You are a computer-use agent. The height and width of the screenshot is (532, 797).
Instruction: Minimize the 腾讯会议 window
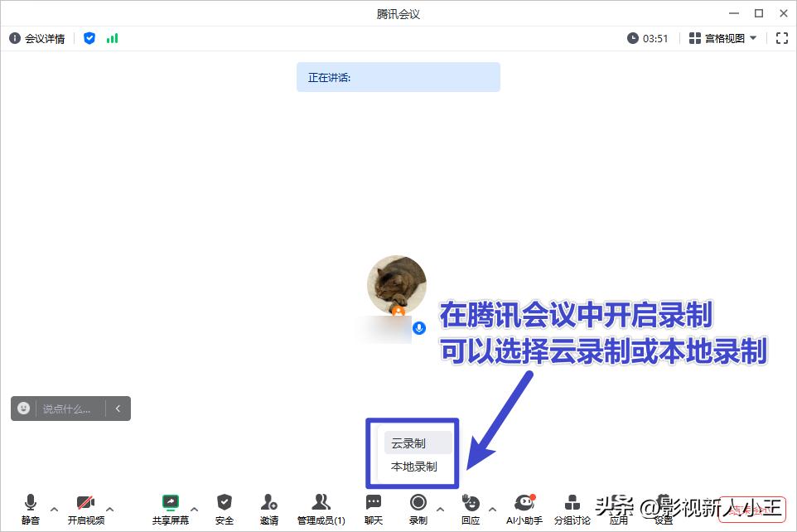click(x=734, y=13)
